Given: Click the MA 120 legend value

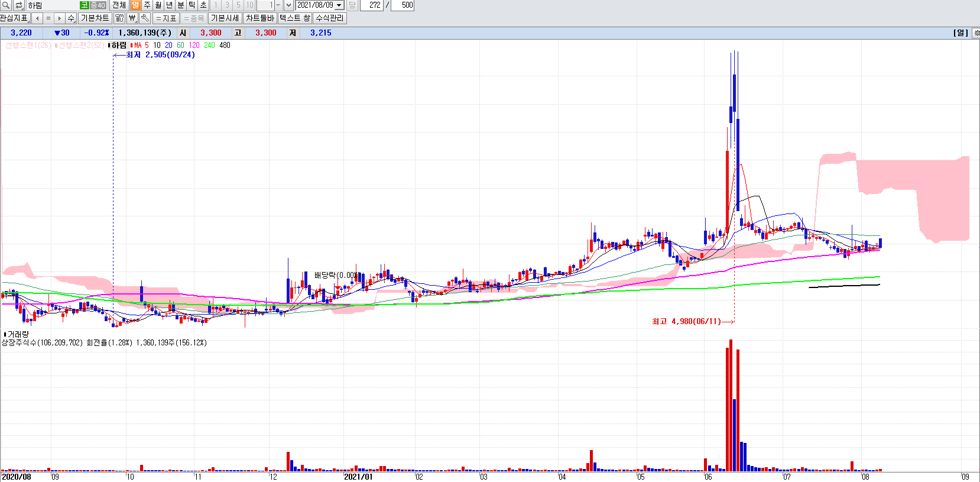Looking at the screenshot, I should click(x=194, y=45).
